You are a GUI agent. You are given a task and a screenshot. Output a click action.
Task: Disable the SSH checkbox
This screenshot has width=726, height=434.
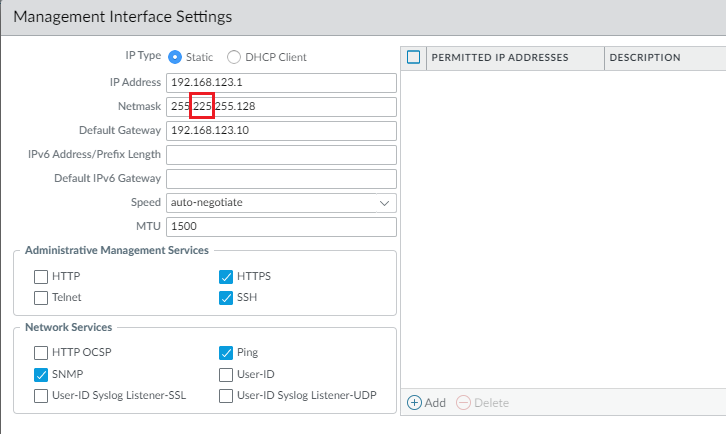226,297
